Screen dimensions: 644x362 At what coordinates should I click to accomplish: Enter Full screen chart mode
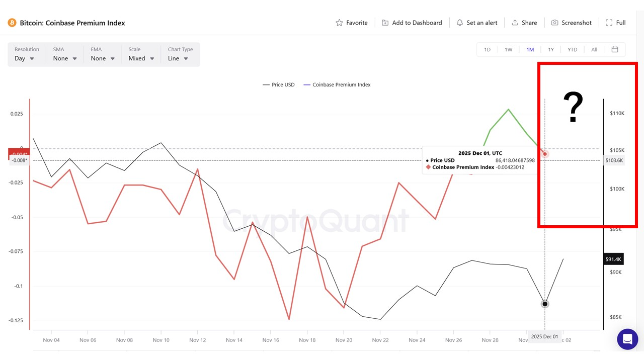click(615, 23)
